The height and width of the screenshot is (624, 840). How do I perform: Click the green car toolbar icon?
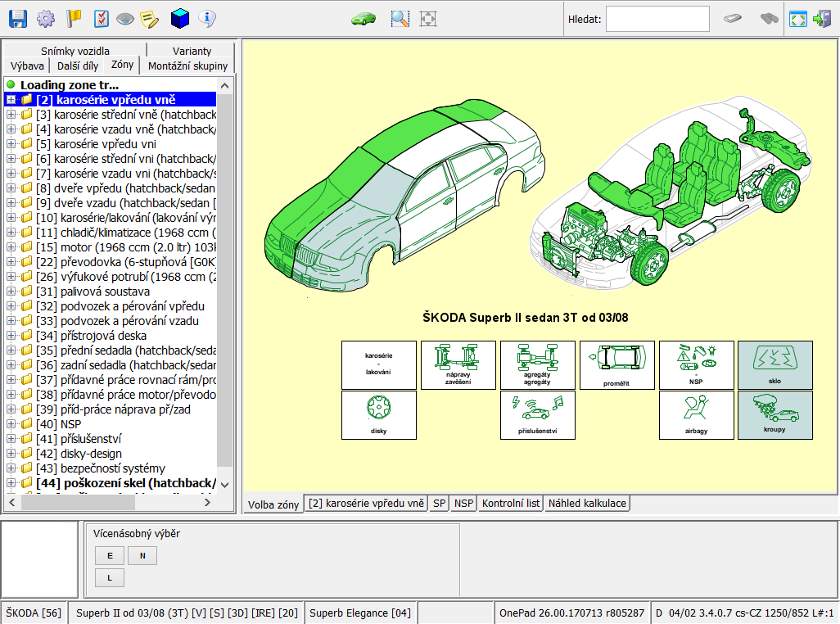[364, 20]
